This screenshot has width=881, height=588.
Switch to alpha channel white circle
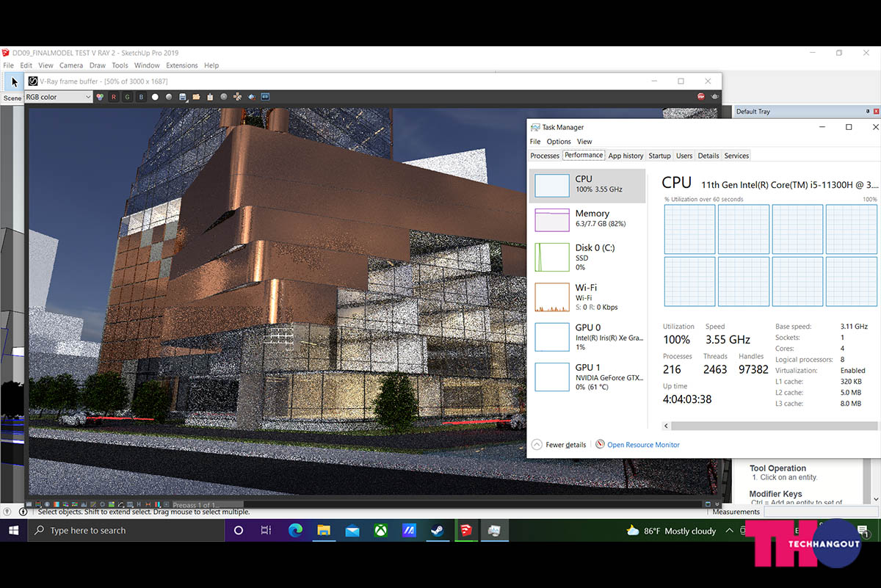pos(155,97)
